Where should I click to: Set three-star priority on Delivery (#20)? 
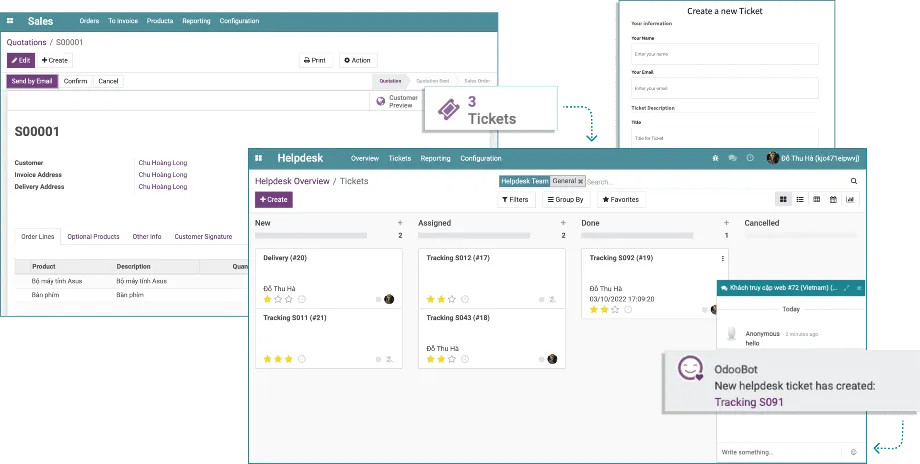pos(289,299)
